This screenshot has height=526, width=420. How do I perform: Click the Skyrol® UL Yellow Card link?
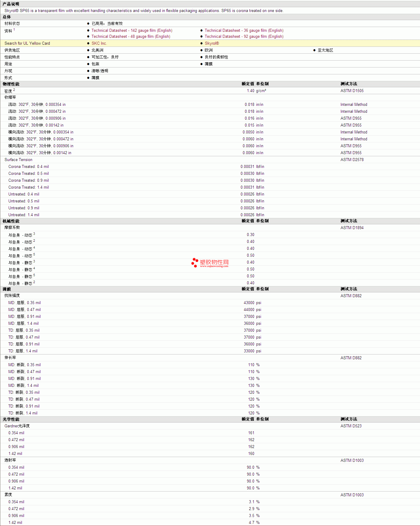(x=212, y=43)
